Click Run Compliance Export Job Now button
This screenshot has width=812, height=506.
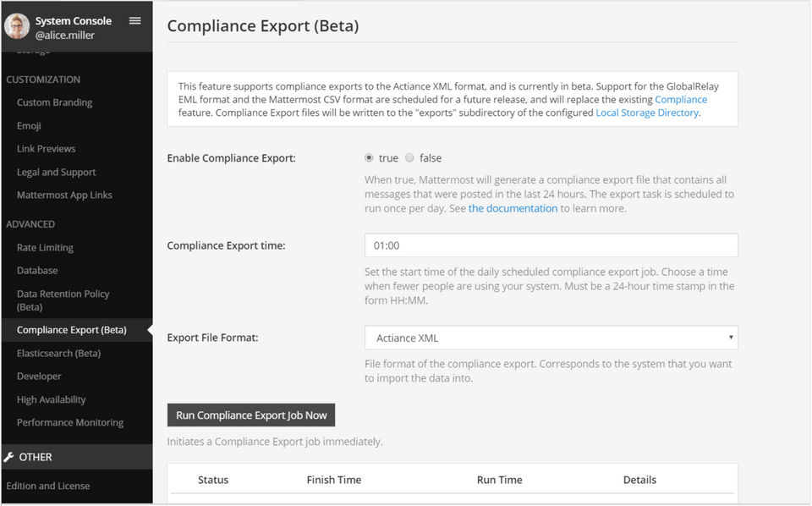[251, 415]
